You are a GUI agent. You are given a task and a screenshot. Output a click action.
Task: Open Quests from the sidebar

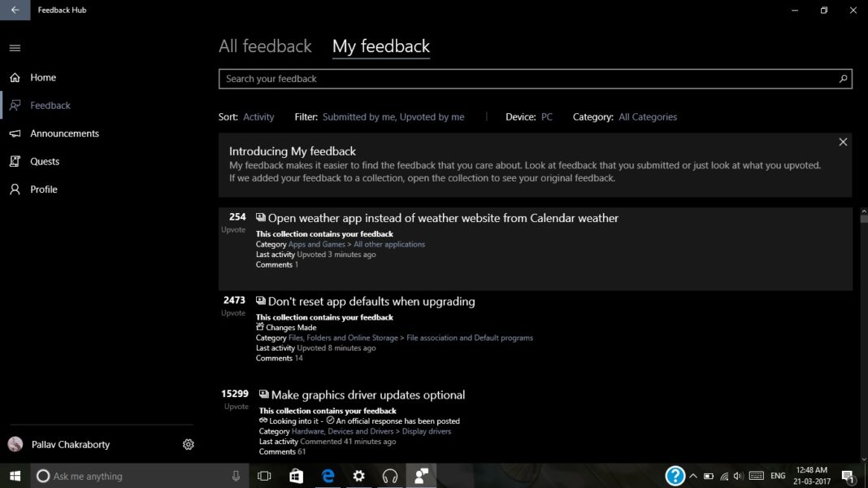click(x=45, y=161)
